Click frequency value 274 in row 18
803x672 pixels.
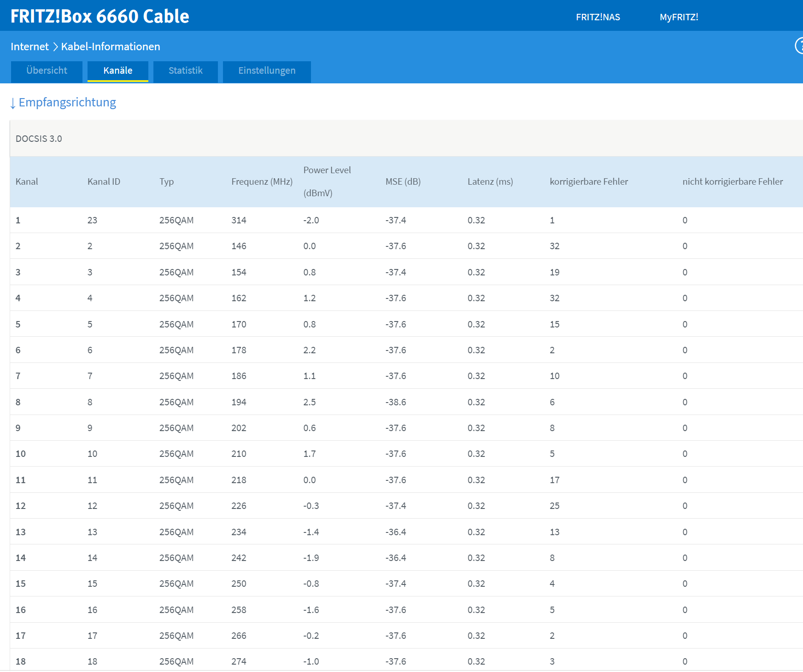[x=239, y=661]
